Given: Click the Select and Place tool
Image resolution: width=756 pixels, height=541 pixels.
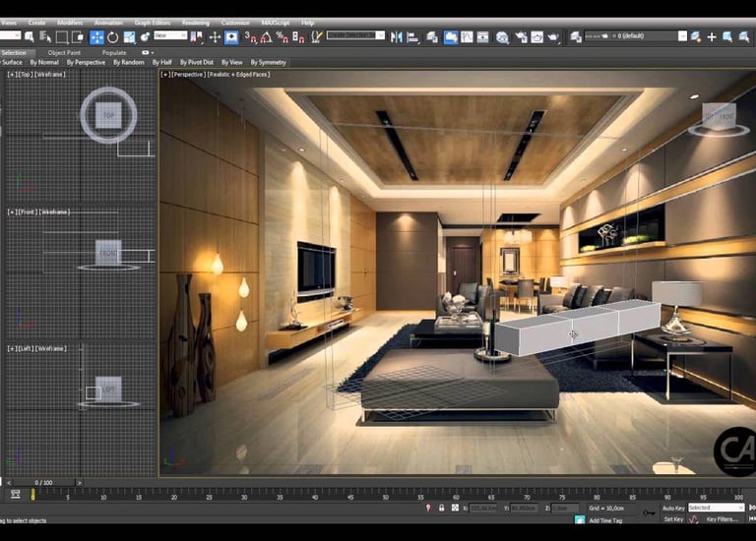Looking at the screenshot, I should pyautogui.click(x=145, y=37).
